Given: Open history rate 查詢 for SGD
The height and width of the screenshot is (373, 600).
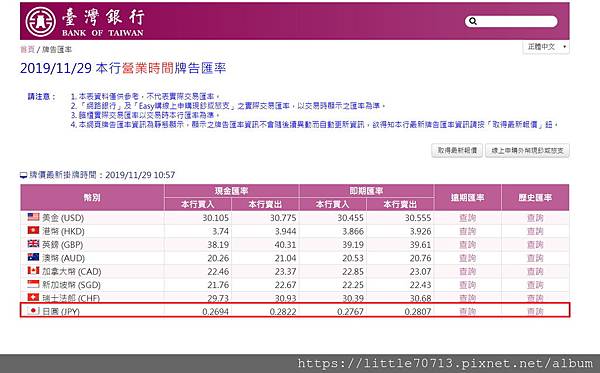Looking at the screenshot, I should click(x=535, y=285).
